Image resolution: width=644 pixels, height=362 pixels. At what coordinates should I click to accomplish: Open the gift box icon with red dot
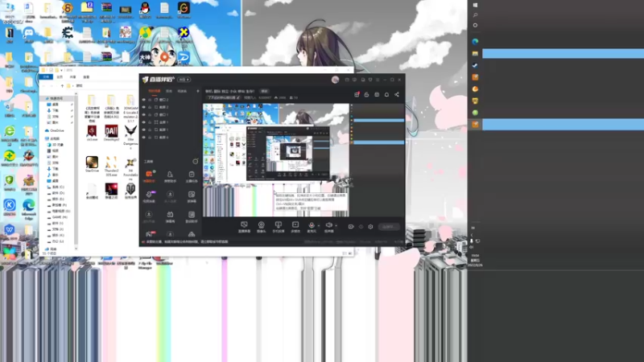(357, 95)
